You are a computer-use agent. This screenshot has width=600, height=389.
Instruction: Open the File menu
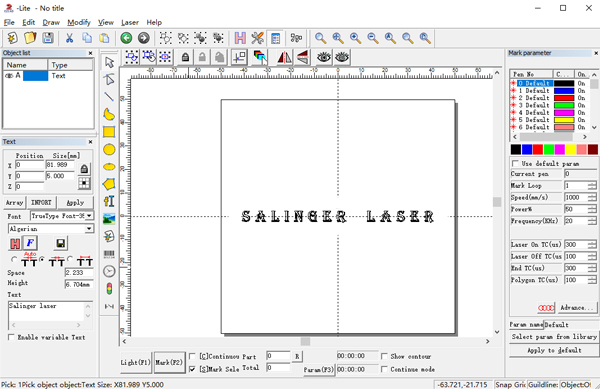(x=9, y=22)
